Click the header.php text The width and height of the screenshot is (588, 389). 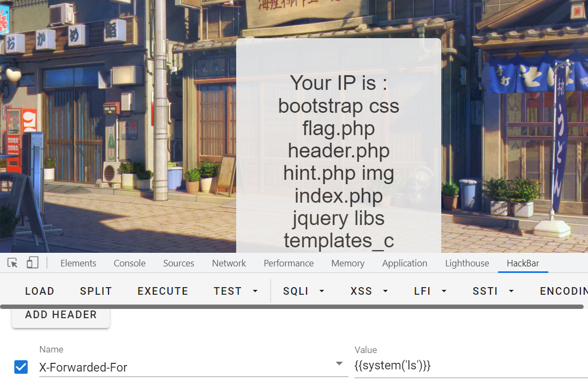click(339, 151)
